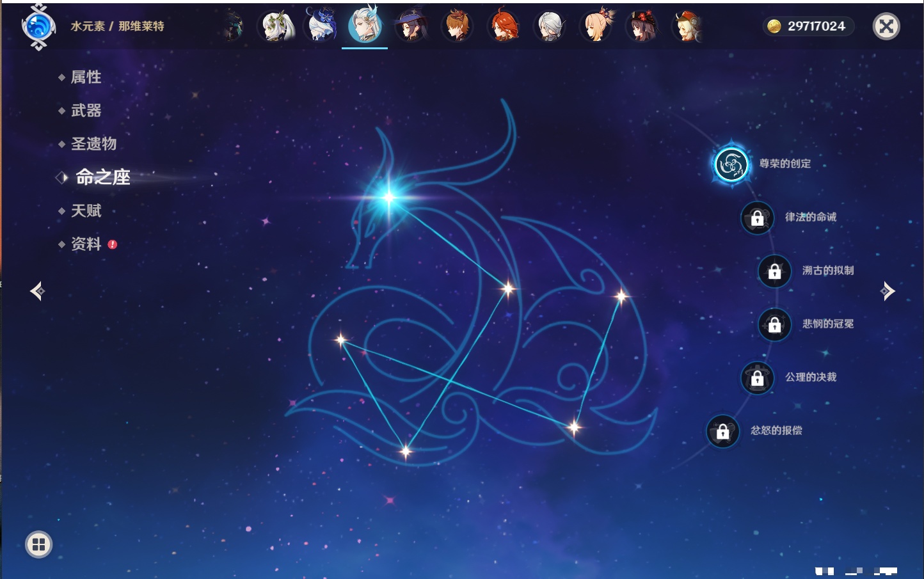Open the unlocked 尊荣的创定 constellation node

[x=731, y=164]
